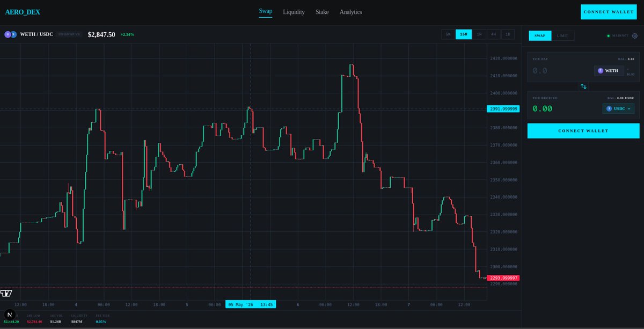Click the WETH/USDC pair token icons
Screen dimensions: 644x329
(10, 34)
